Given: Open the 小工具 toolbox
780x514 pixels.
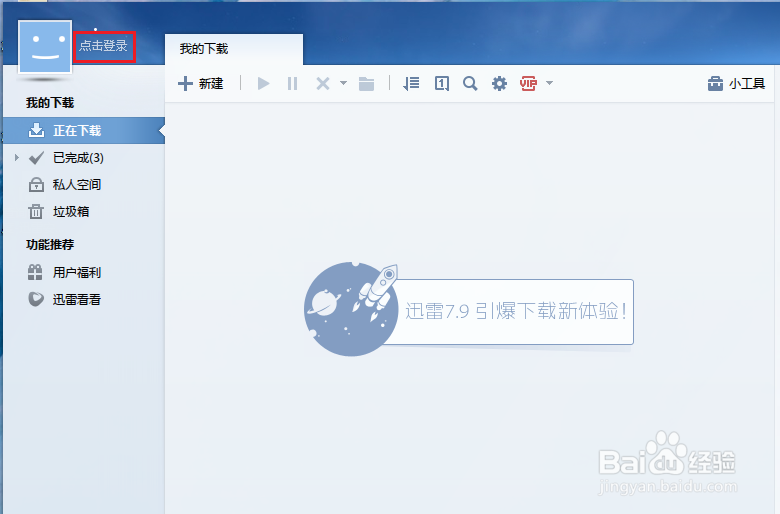Looking at the screenshot, I should click(x=736, y=84).
